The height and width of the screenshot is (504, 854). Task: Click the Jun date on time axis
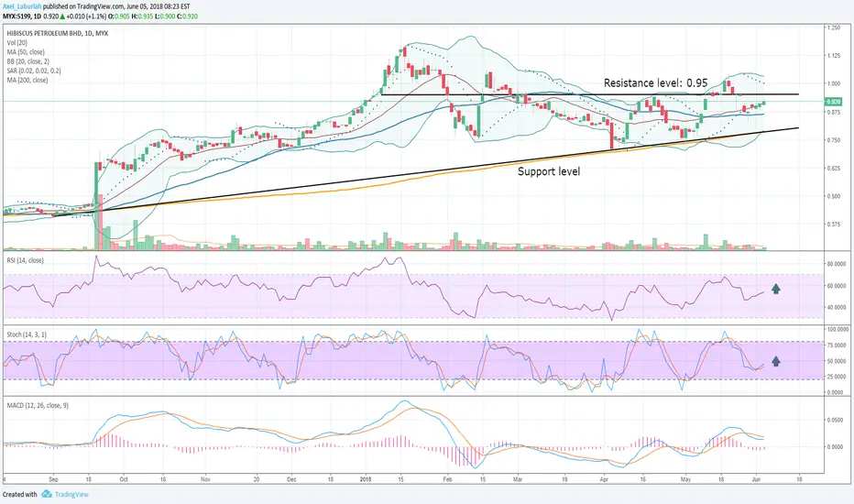pyautogui.click(x=756, y=479)
